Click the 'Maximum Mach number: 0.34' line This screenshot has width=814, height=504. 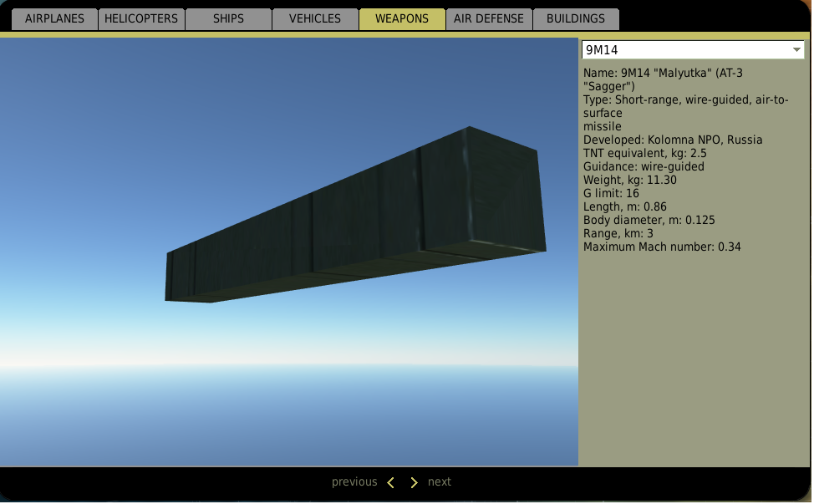[x=662, y=247]
